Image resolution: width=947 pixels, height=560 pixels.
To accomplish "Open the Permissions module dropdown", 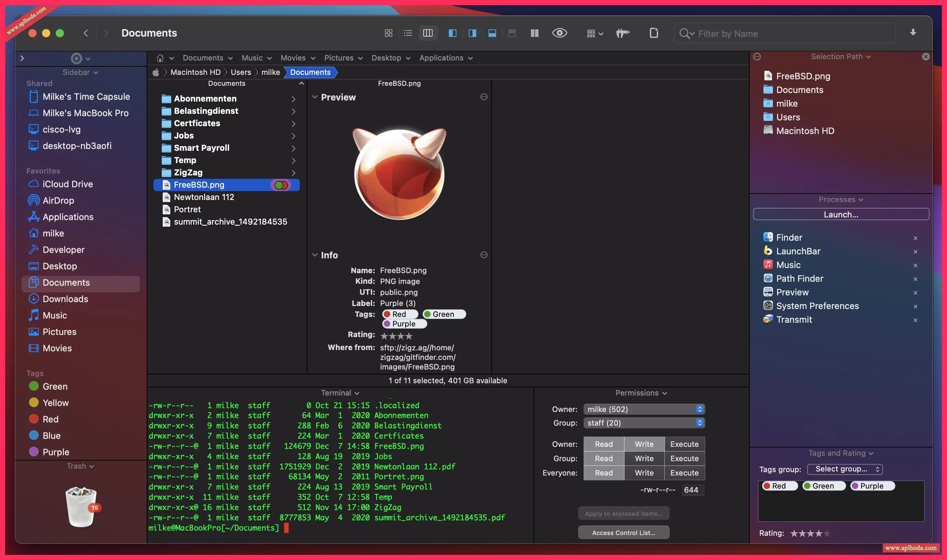I will tap(641, 393).
